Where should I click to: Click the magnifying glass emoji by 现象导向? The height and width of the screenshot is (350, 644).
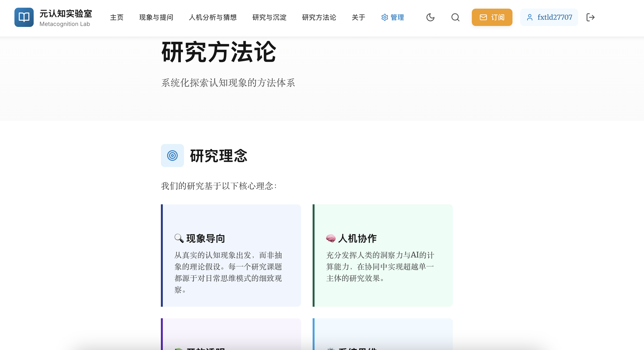coord(179,238)
